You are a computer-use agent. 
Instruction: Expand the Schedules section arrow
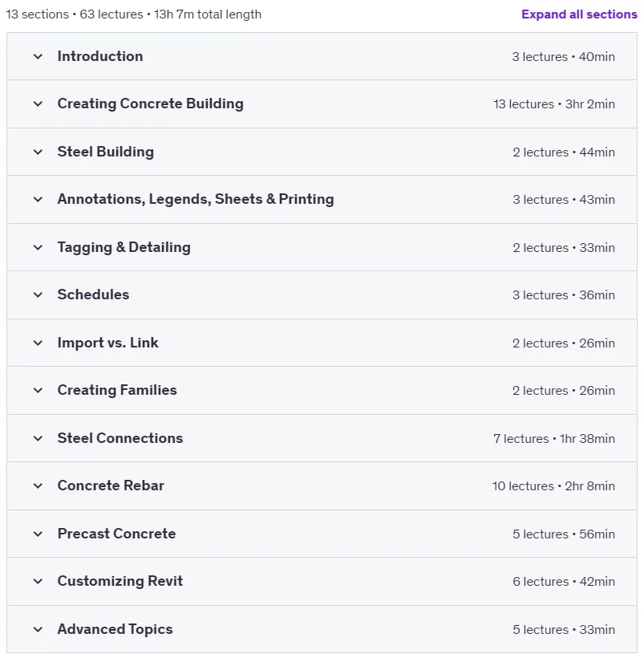tap(38, 294)
